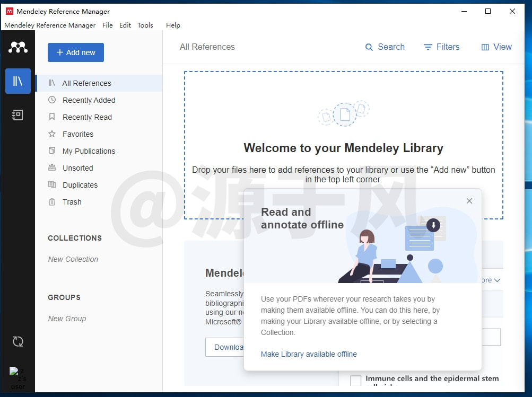The height and width of the screenshot is (397, 532).
Task: Click the file drop icon in welcome area
Action: [x=344, y=114]
